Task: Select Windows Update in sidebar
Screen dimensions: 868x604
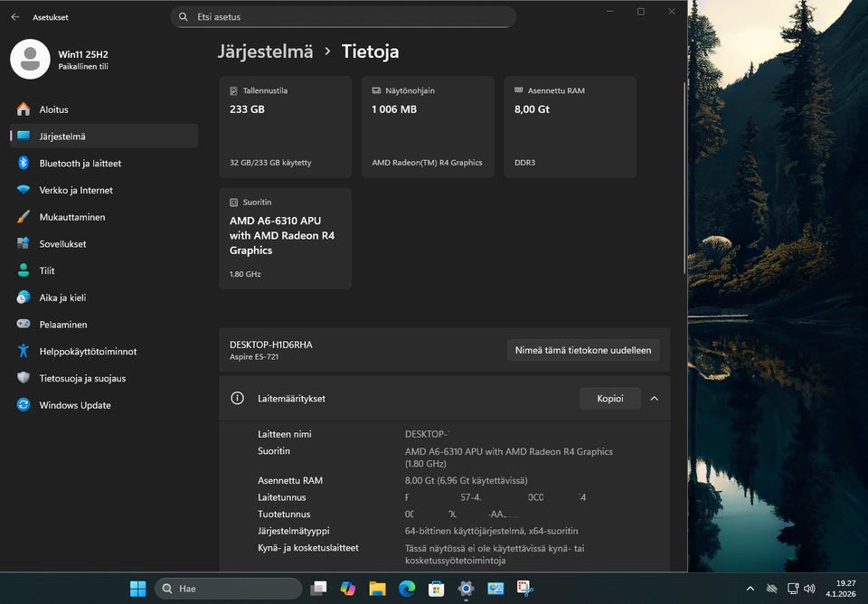Action: tap(75, 405)
